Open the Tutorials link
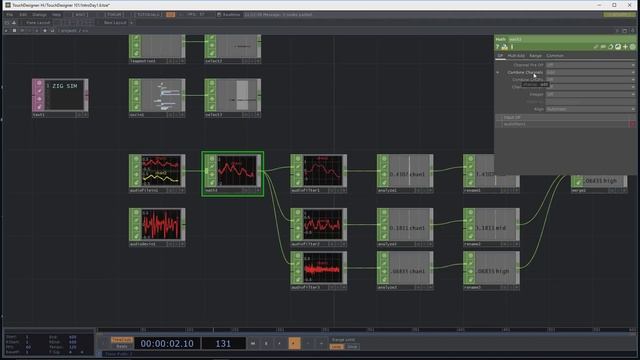Viewport: 640px width, 360px height. tap(147, 15)
